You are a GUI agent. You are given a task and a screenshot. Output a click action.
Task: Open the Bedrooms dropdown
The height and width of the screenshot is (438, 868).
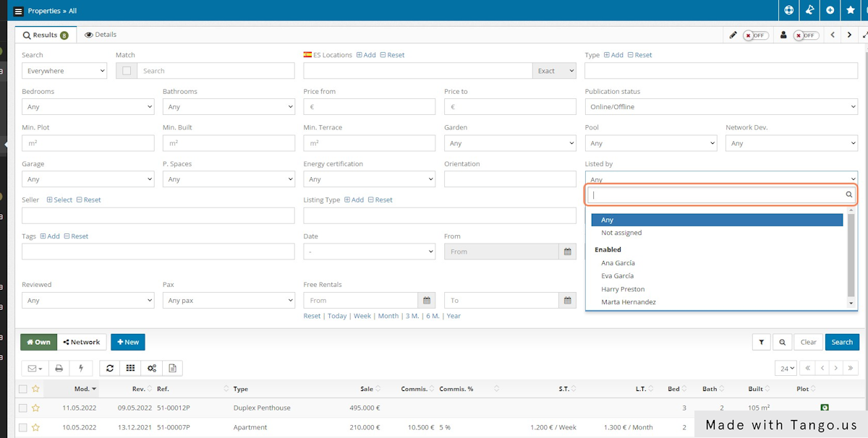tap(88, 106)
